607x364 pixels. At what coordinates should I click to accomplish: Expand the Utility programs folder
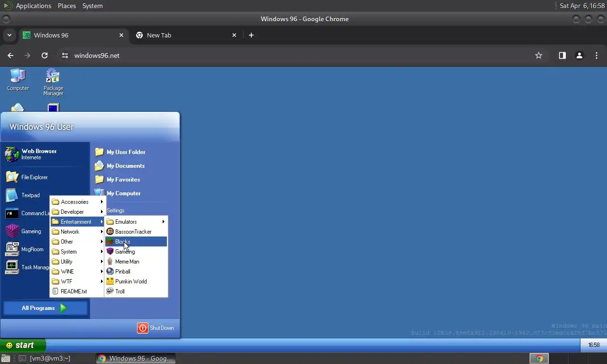[77, 262]
